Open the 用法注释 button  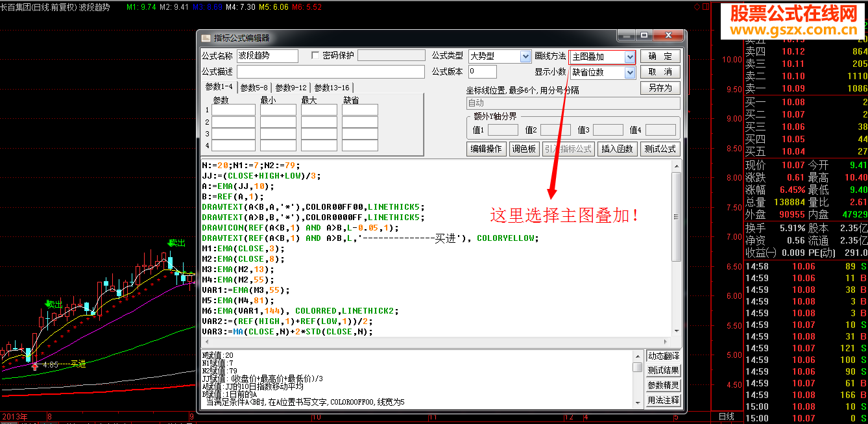click(x=663, y=401)
